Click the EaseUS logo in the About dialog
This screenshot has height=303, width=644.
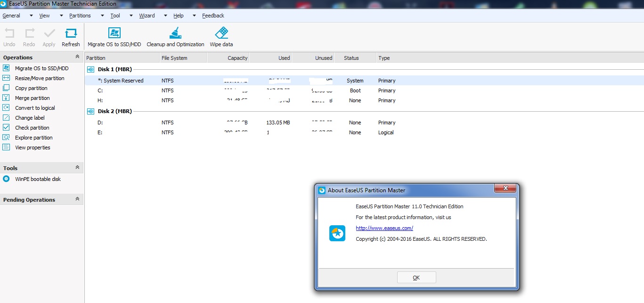coord(337,233)
